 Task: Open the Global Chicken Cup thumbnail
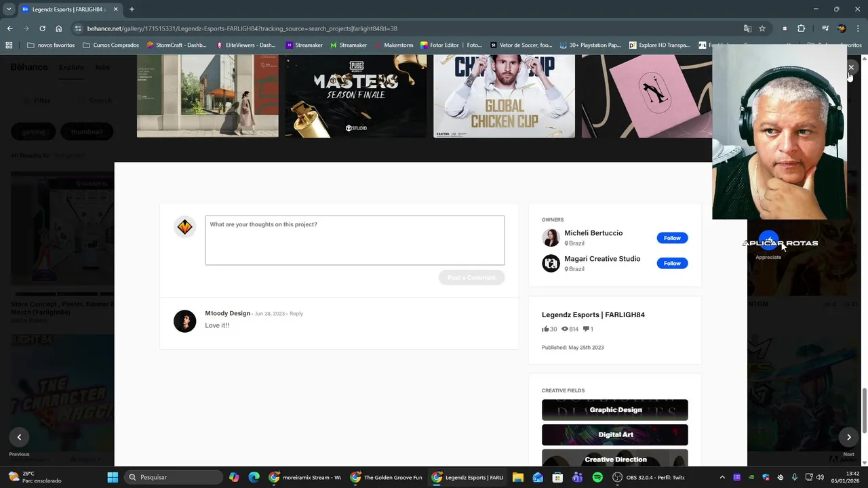pos(504,96)
